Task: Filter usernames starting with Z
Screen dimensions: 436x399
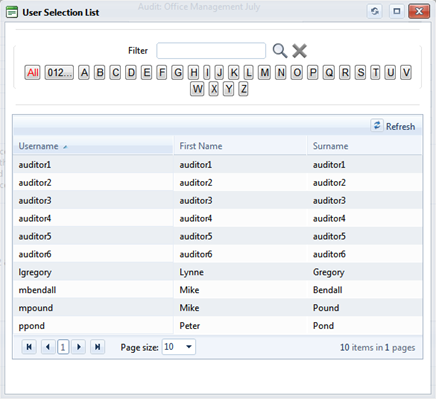Action: [243, 89]
